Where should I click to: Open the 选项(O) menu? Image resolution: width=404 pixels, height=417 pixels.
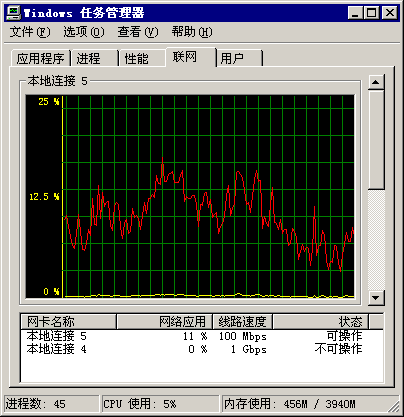84,32
